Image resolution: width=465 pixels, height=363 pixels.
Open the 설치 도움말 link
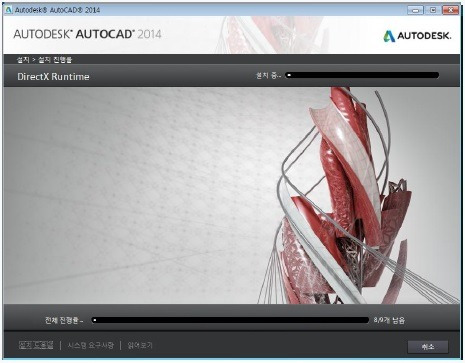(x=36, y=345)
